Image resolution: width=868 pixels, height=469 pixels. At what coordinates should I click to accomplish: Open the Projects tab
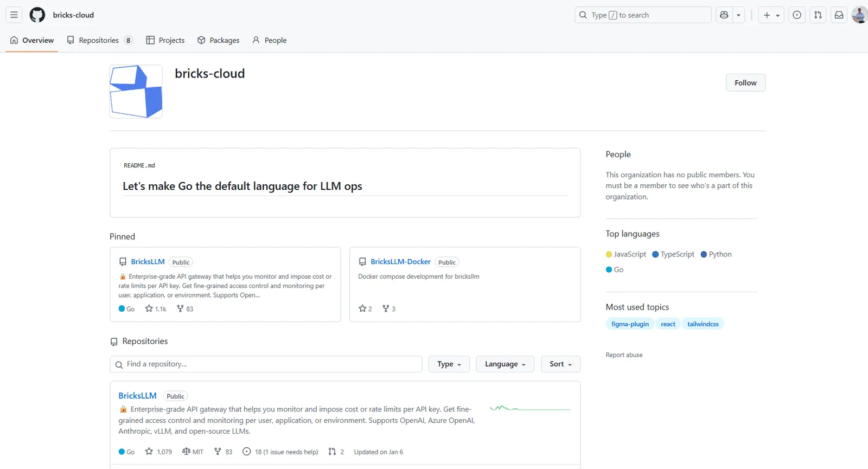pos(165,40)
